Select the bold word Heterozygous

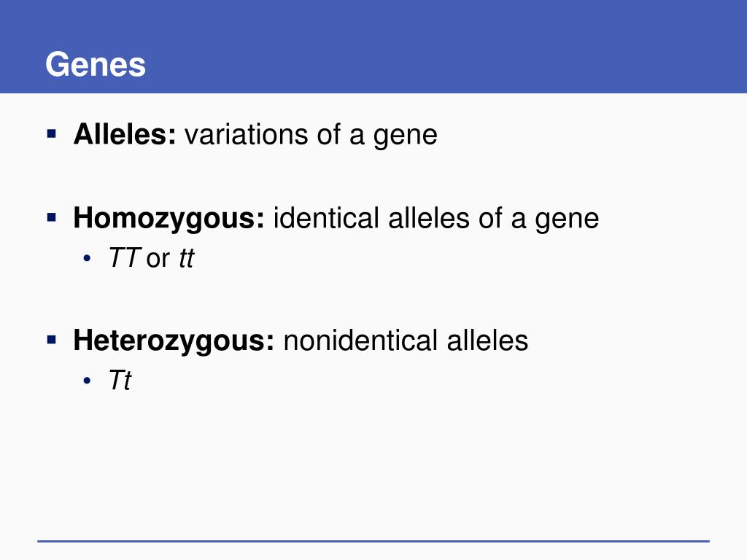point(174,341)
